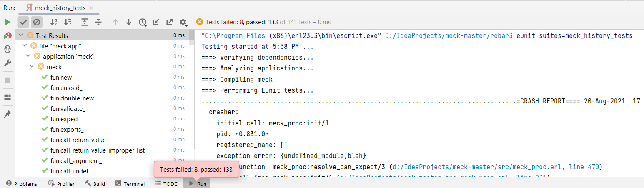
Task: Open test history clock icon
Action: tap(143, 22)
